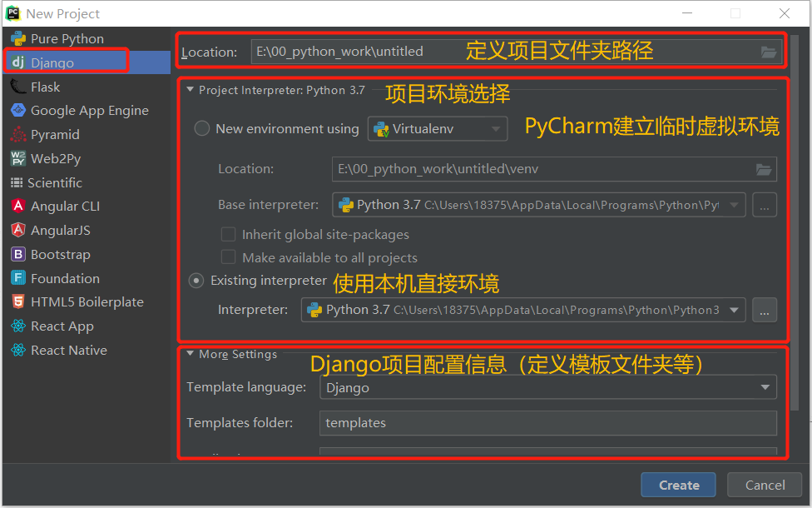Open the Base interpreter dropdown
The width and height of the screenshot is (812, 508).
click(538, 205)
